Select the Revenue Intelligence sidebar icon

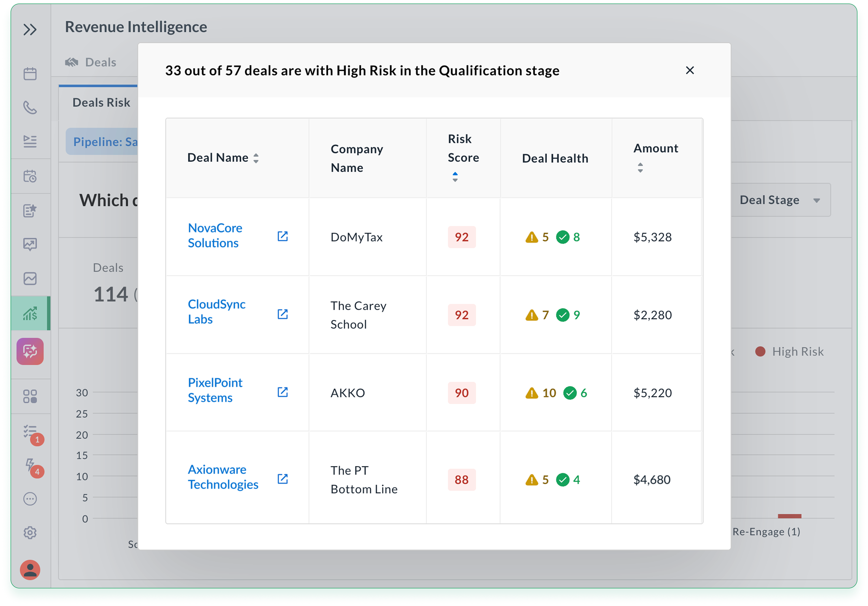coord(30,313)
